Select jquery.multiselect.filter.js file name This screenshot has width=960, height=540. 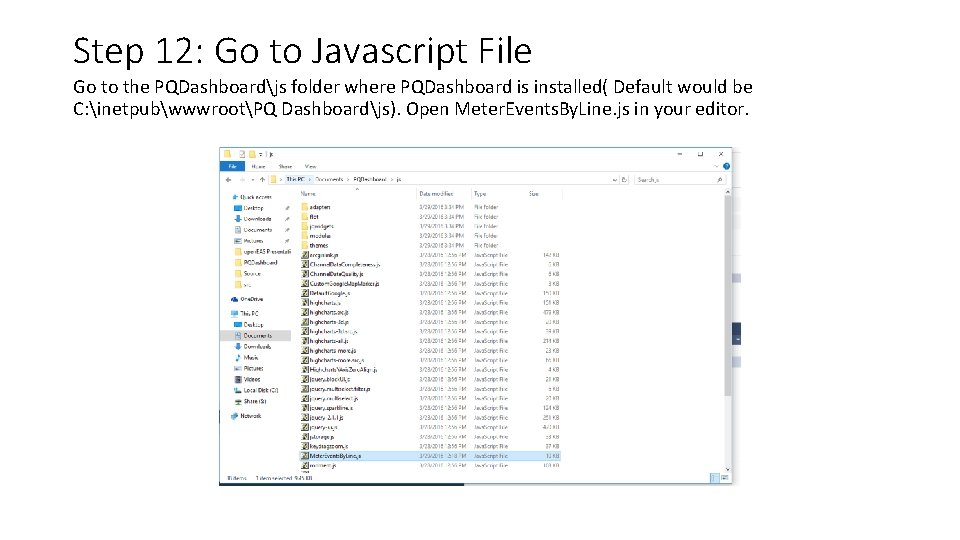click(339, 389)
